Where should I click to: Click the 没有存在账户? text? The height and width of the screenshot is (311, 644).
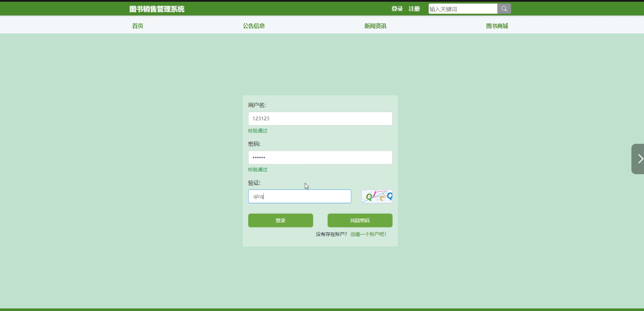(332, 234)
